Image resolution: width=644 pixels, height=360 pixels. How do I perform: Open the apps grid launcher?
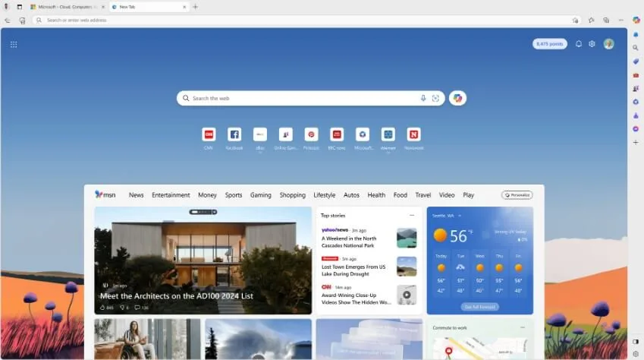pos(14,44)
